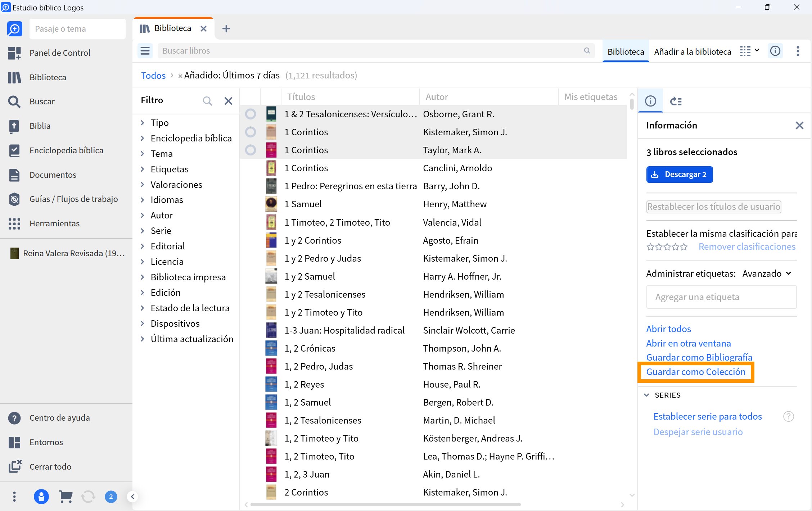
Task: Open Reina Valera Revisada shortcut
Action: (x=67, y=253)
